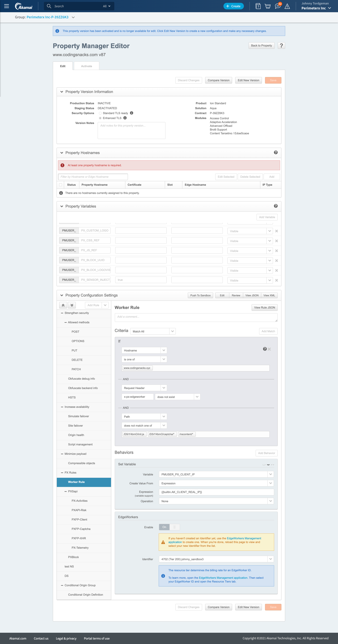Click the rule comment text field
This screenshot has width=338, height=644.
(196, 317)
